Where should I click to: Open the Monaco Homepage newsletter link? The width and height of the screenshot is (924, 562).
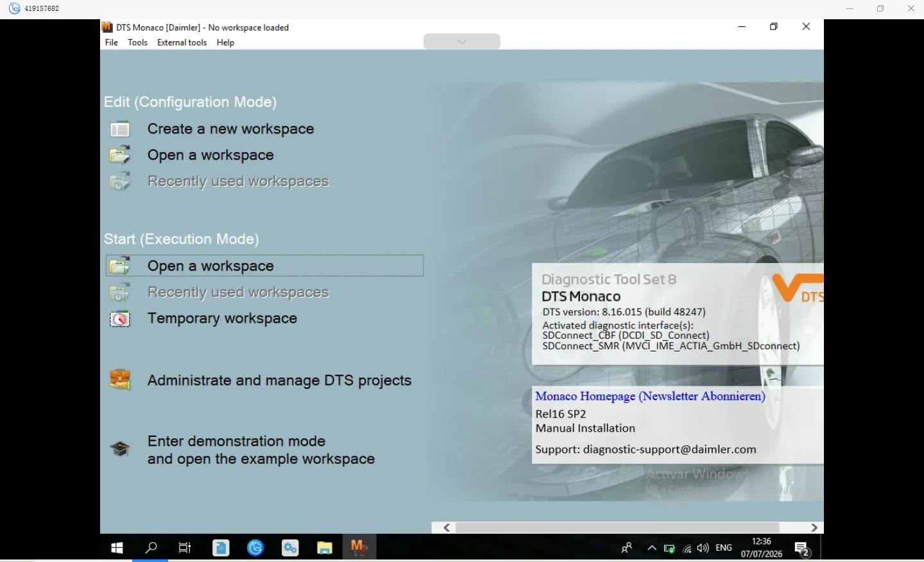pyautogui.click(x=651, y=396)
